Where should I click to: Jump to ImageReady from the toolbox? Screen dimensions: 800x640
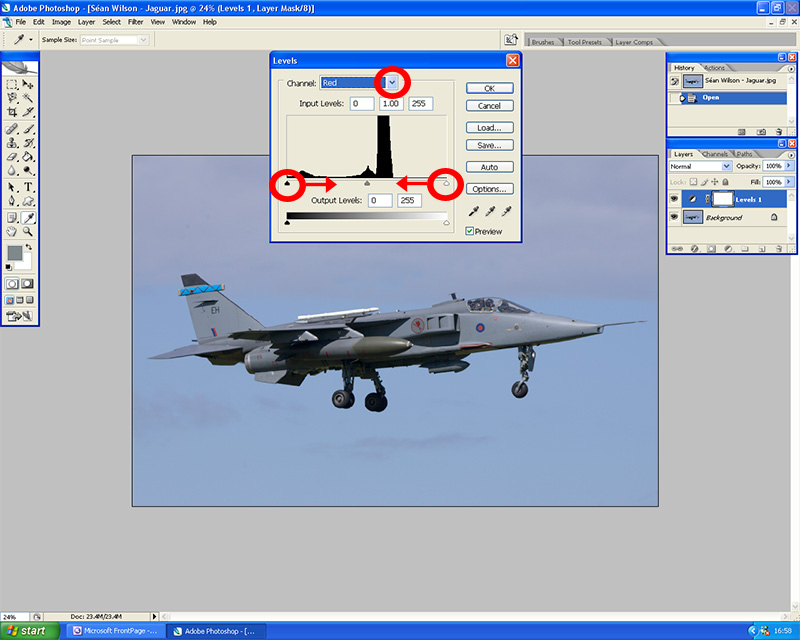click(x=19, y=316)
